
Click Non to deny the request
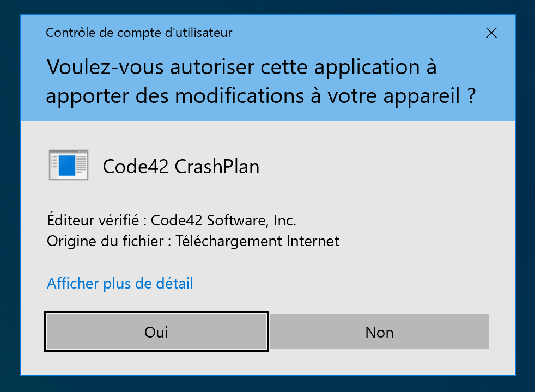379,332
